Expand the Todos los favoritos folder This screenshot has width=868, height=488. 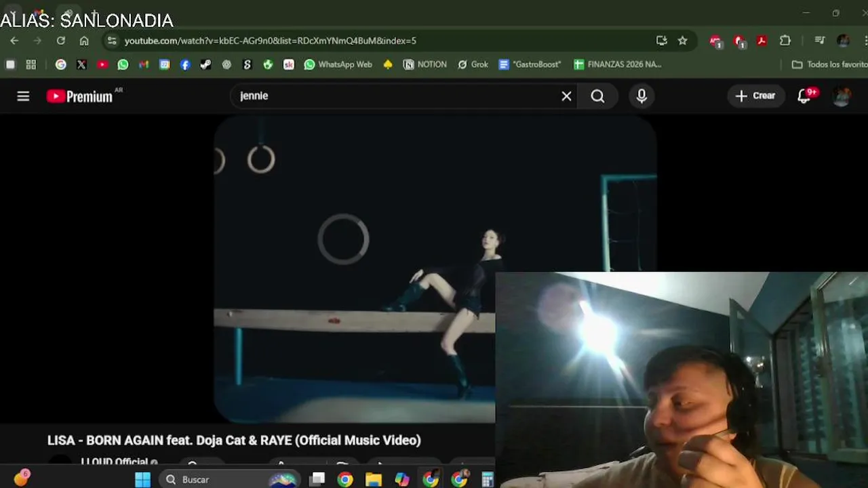(830, 64)
